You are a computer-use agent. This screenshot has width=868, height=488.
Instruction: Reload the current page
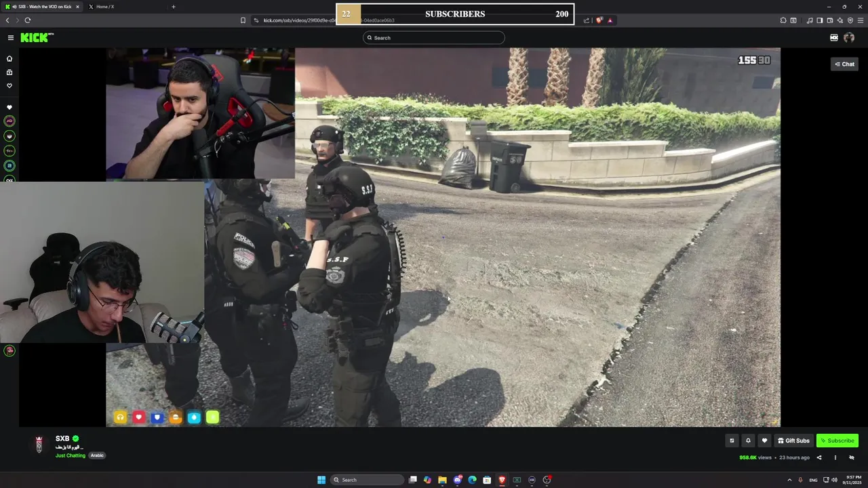point(28,20)
